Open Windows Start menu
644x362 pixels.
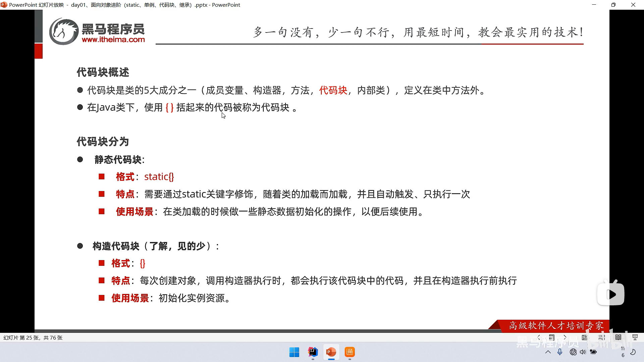coord(294,352)
